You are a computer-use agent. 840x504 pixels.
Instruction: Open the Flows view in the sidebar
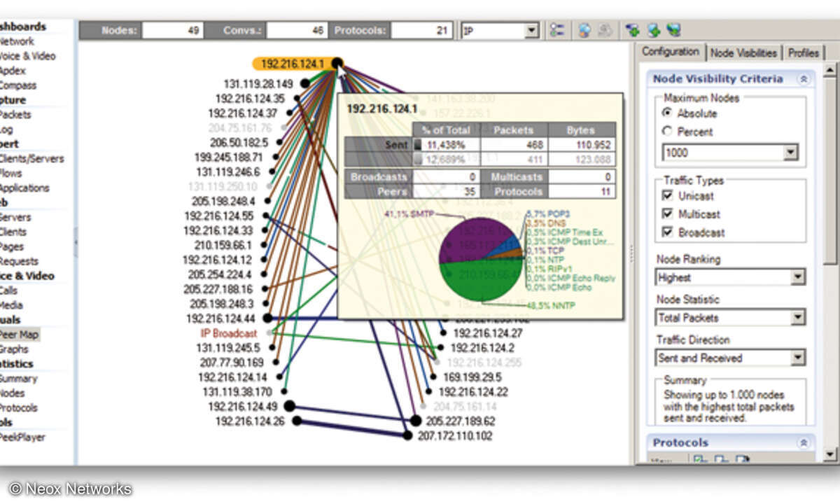(x=10, y=173)
